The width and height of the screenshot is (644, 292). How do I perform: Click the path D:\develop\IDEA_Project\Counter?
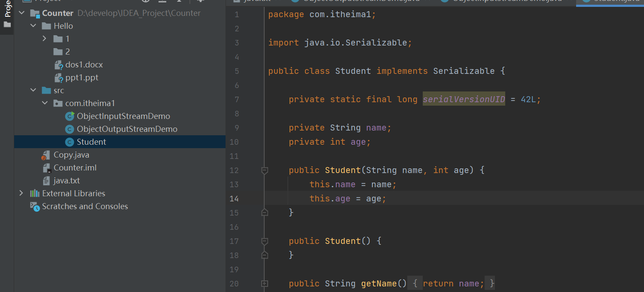(x=139, y=13)
